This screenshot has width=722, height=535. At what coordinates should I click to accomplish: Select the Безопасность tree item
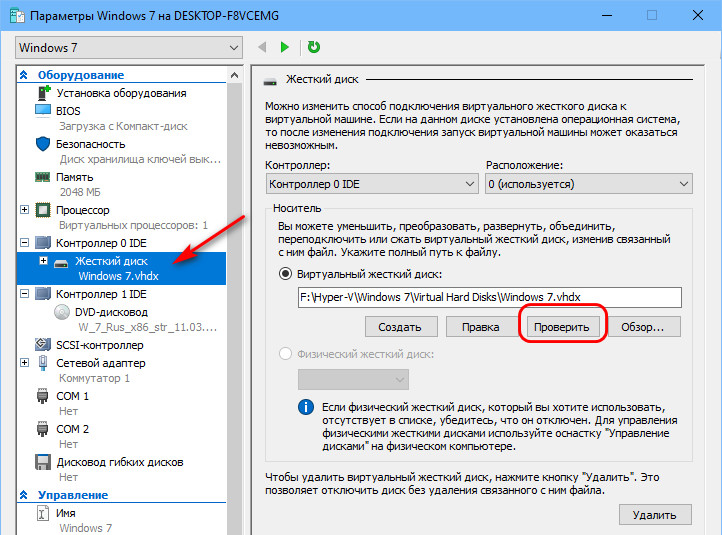pyautogui.click(x=91, y=144)
